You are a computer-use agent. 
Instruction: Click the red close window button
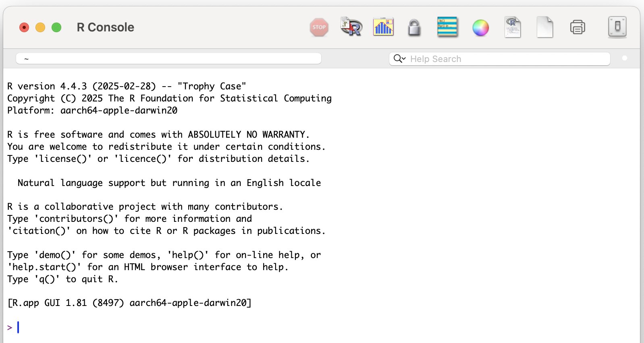point(24,27)
